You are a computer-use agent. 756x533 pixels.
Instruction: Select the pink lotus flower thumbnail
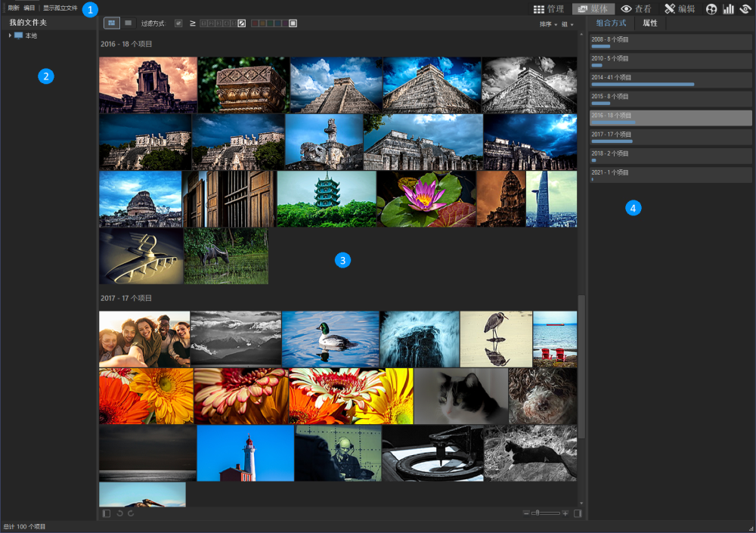point(426,199)
